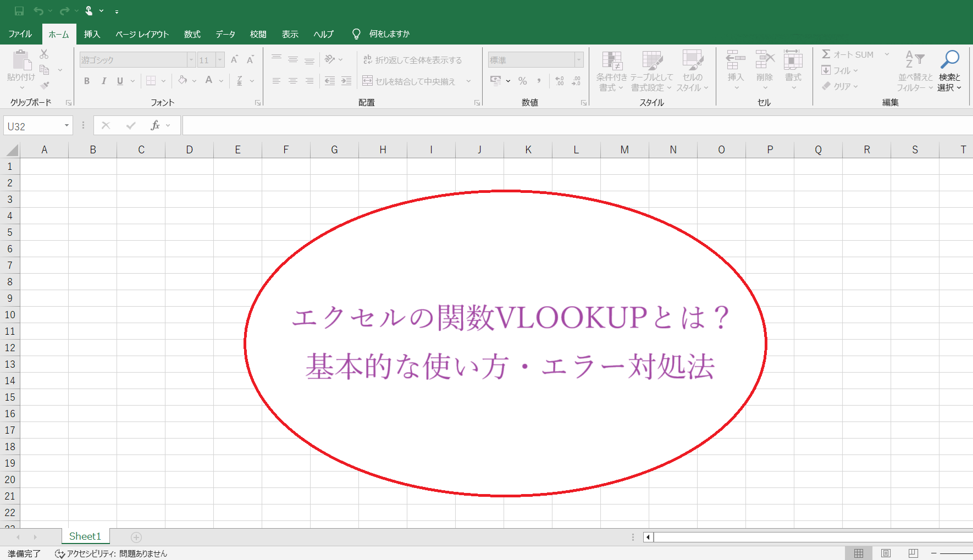This screenshot has width=973, height=560.
Task: Toggle align right
Action: click(309, 81)
